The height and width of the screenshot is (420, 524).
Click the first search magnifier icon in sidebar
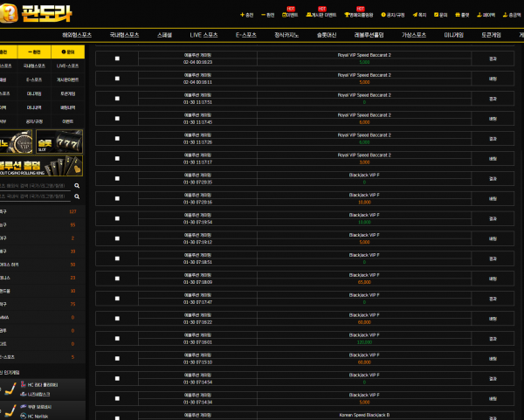click(77, 186)
